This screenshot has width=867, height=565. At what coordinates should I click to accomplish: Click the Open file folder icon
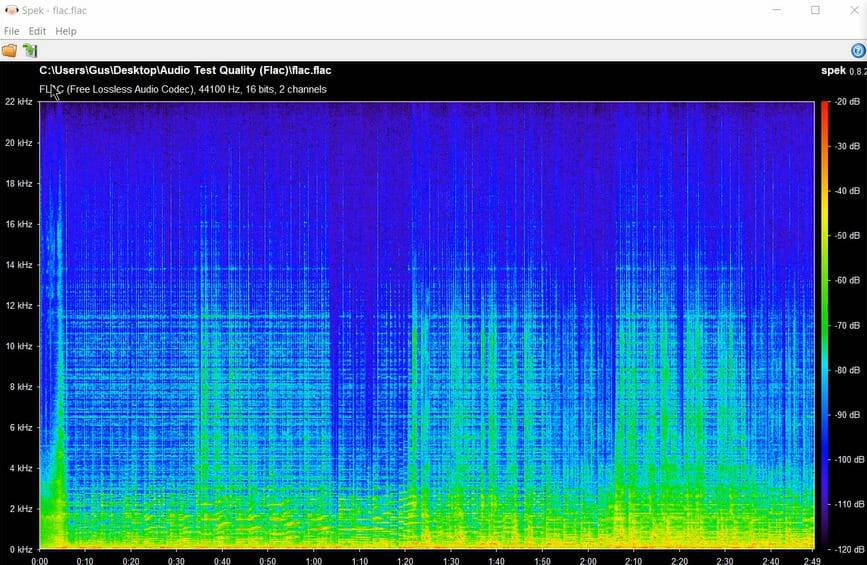tap(10, 51)
